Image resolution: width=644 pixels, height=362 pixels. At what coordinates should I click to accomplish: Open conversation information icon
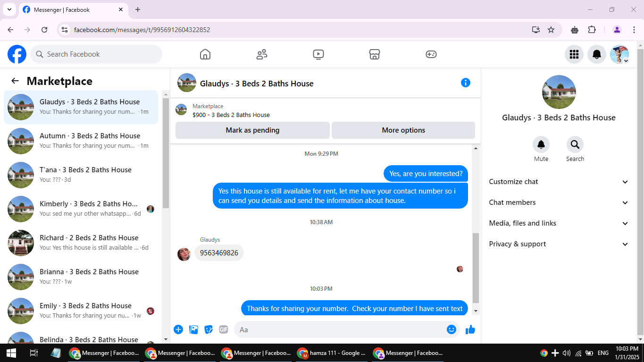(x=466, y=83)
